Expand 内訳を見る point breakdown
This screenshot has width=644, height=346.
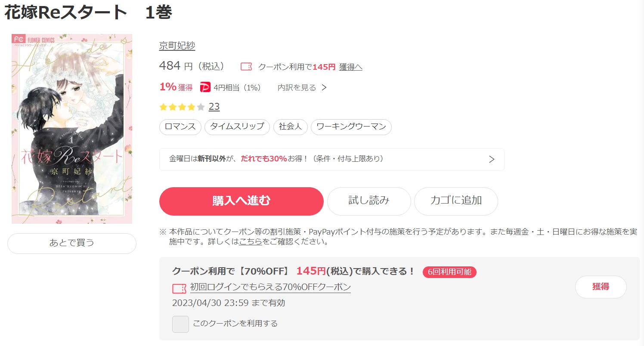[302, 88]
